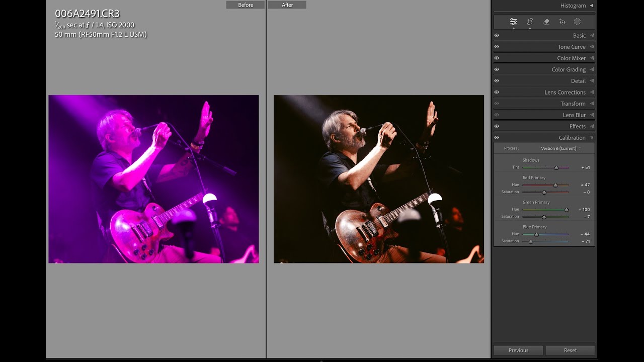
Task: Collapse the Histogram panel triangle
Action: coord(592,6)
